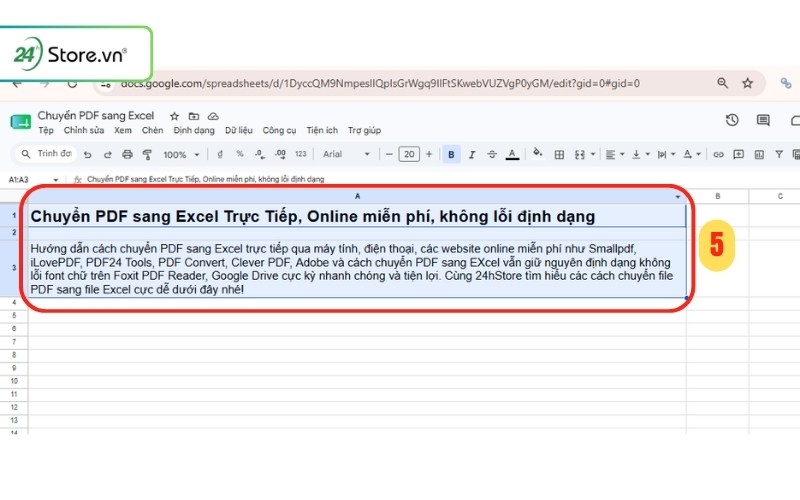Open the text color picker
Image resolution: width=800 pixels, height=500 pixels.
pyautogui.click(x=512, y=154)
